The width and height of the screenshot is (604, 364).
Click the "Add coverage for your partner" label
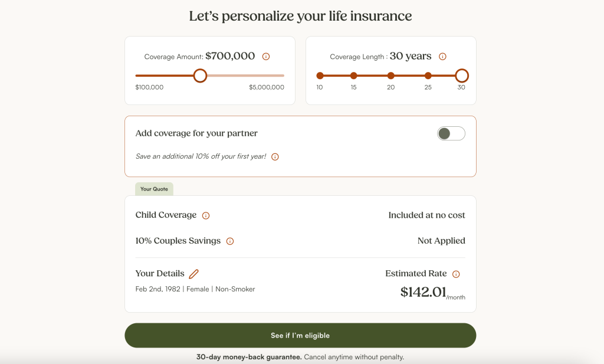click(x=196, y=133)
